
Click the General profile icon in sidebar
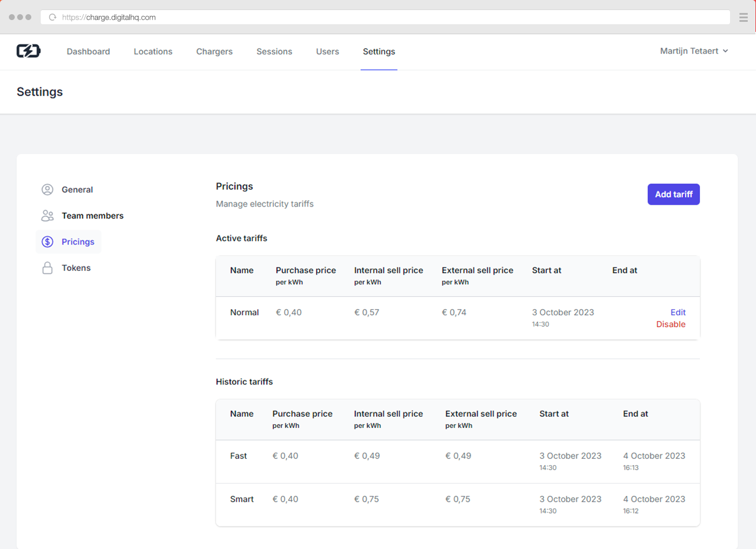click(47, 189)
